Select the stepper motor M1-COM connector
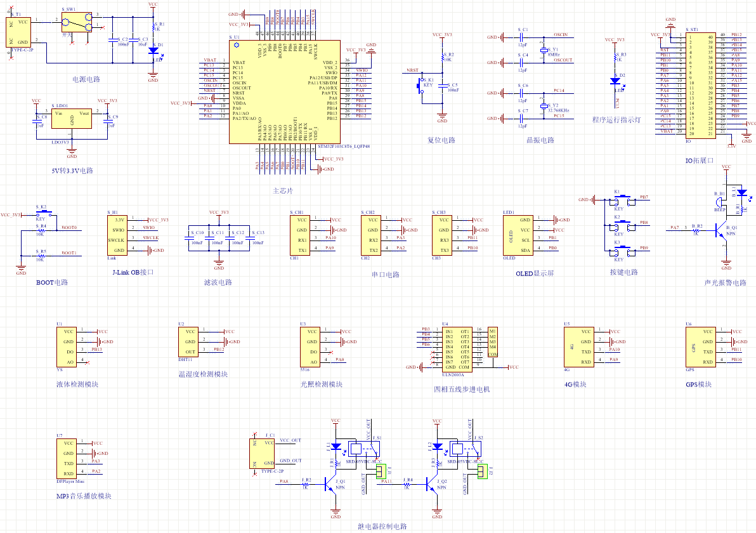 pos(492,342)
